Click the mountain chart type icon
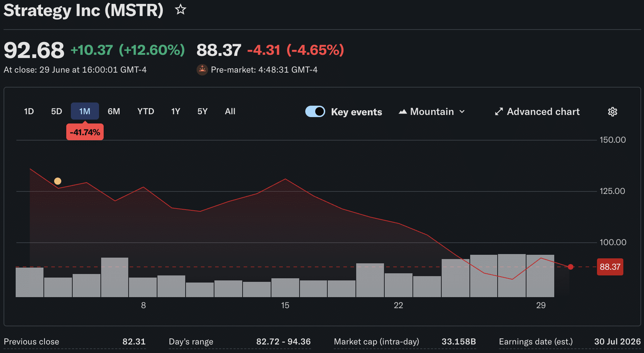Viewport: 644px width, 353px height. (x=402, y=112)
